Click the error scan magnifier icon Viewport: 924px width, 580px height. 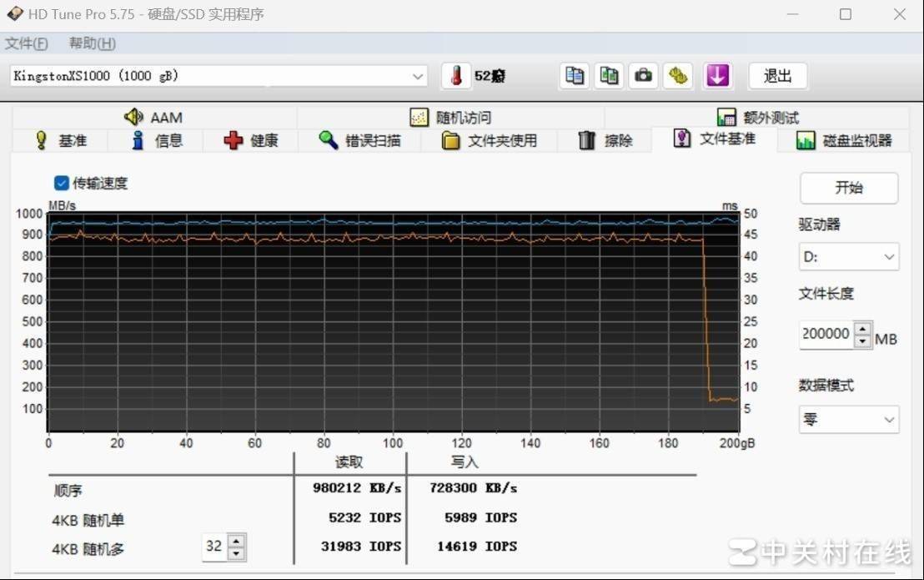[x=329, y=139]
